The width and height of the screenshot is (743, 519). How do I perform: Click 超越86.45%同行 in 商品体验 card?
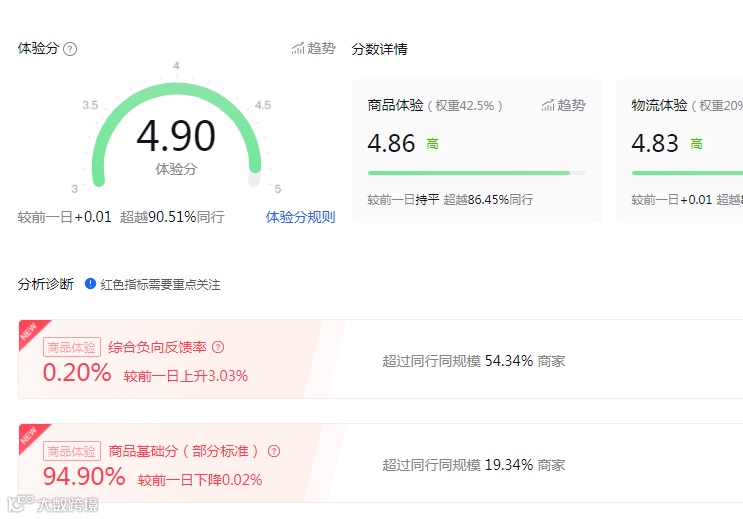coord(488,200)
